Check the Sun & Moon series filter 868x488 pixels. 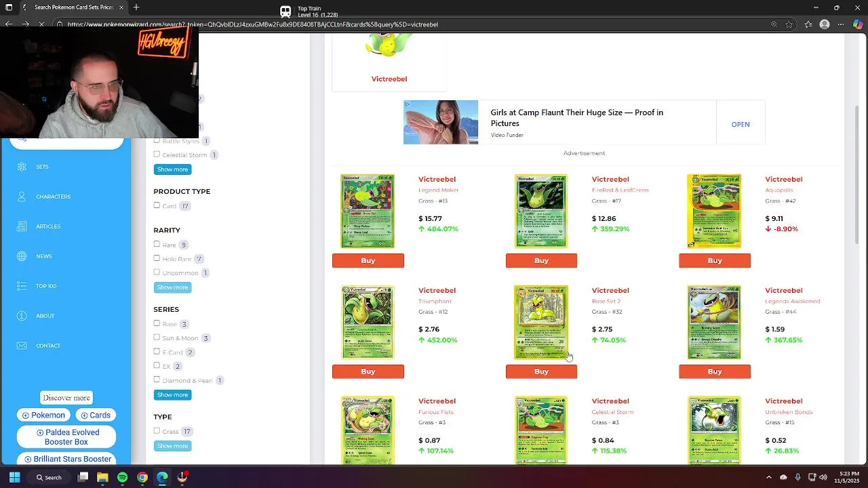157,338
